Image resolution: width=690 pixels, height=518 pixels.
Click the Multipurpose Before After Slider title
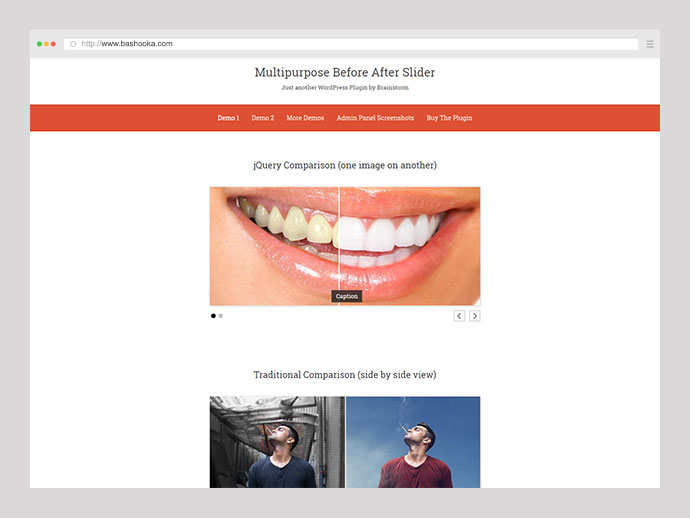345,72
